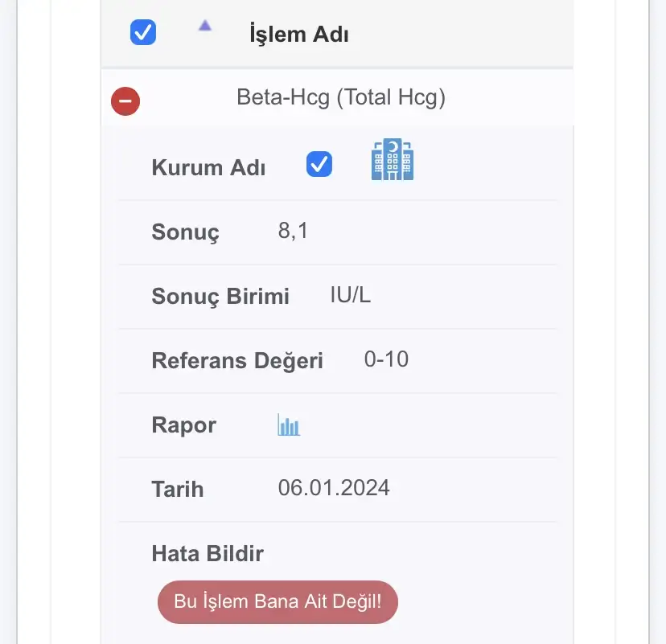666x644 pixels.
Task: Click the Hata Bildir label
Action: pos(208,553)
